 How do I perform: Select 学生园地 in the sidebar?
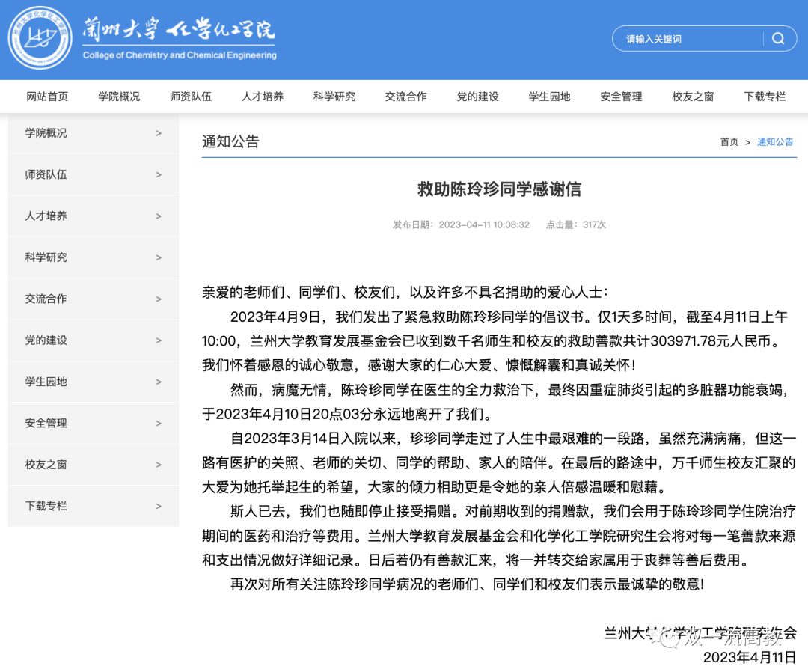[94, 382]
